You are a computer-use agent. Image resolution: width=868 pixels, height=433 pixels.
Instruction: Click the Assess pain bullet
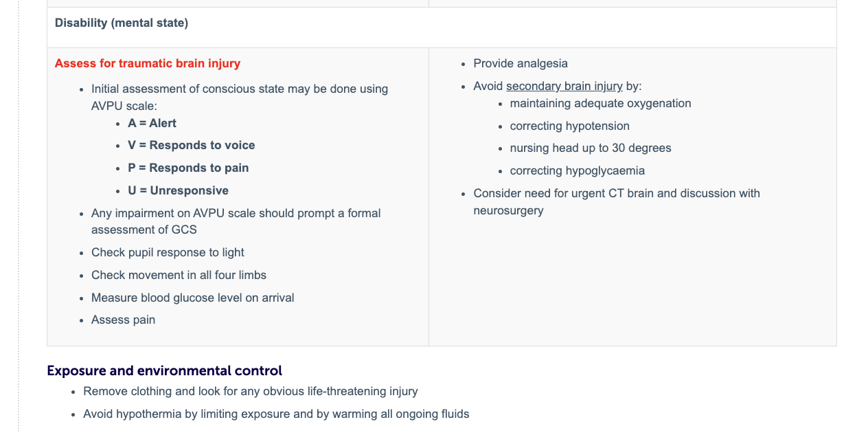[x=124, y=320]
